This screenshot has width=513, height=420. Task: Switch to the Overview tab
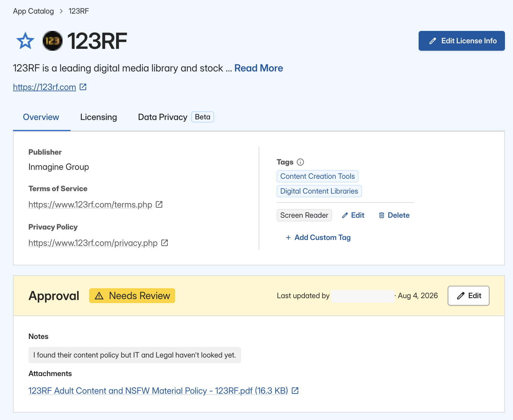coord(41,117)
